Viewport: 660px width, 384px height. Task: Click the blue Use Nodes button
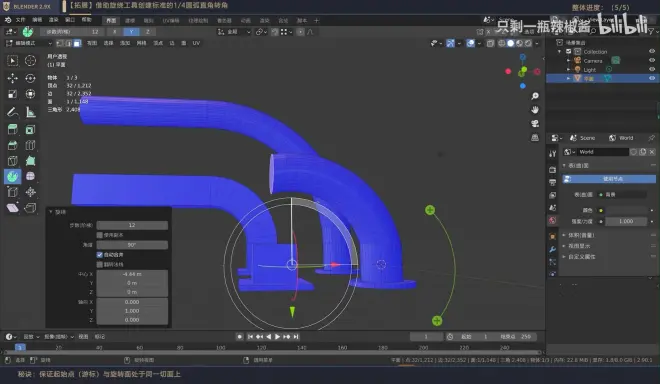tap(609, 179)
